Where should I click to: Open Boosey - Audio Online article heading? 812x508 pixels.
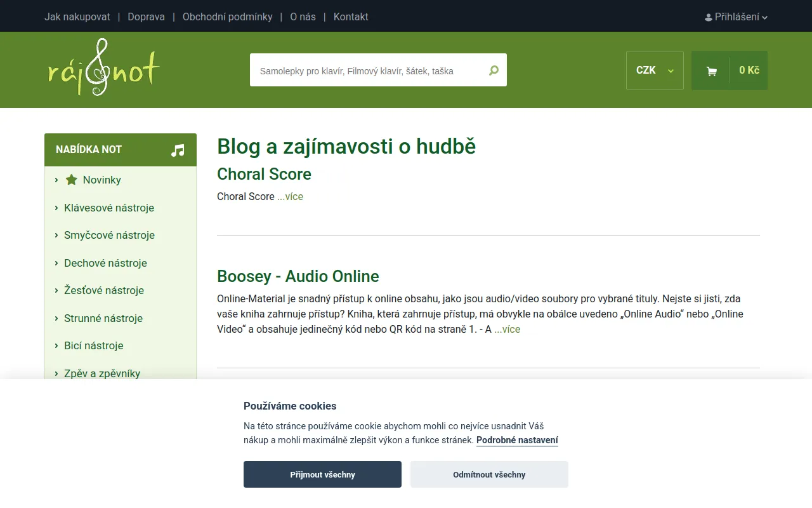[298, 276]
